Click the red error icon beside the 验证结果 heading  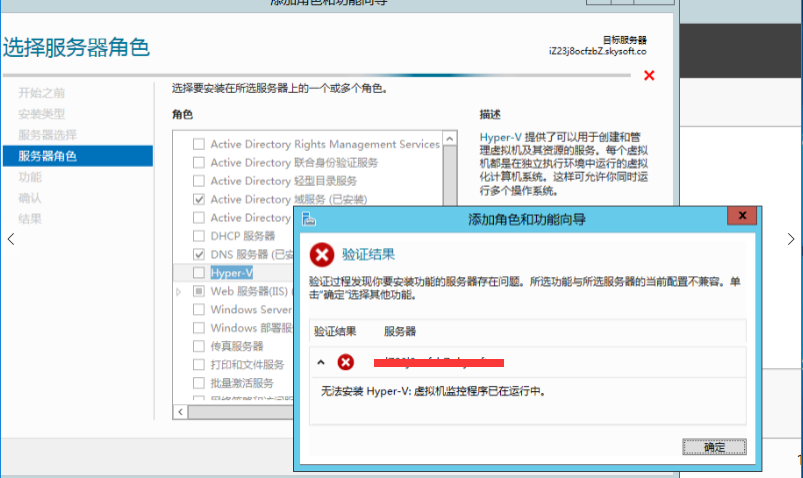[x=322, y=255]
